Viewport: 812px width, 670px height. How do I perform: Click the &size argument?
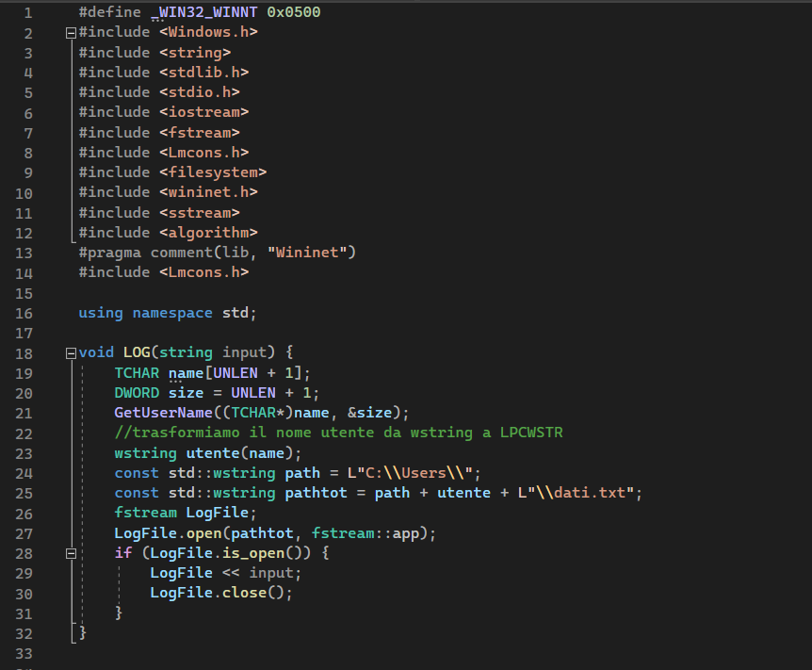pyautogui.click(x=370, y=413)
